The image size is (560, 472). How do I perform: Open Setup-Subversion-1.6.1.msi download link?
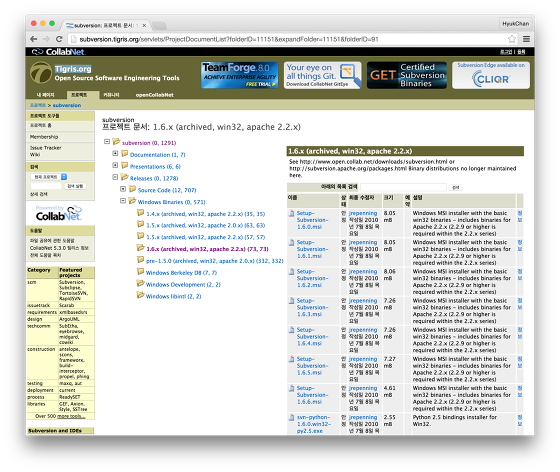tap(312, 249)
